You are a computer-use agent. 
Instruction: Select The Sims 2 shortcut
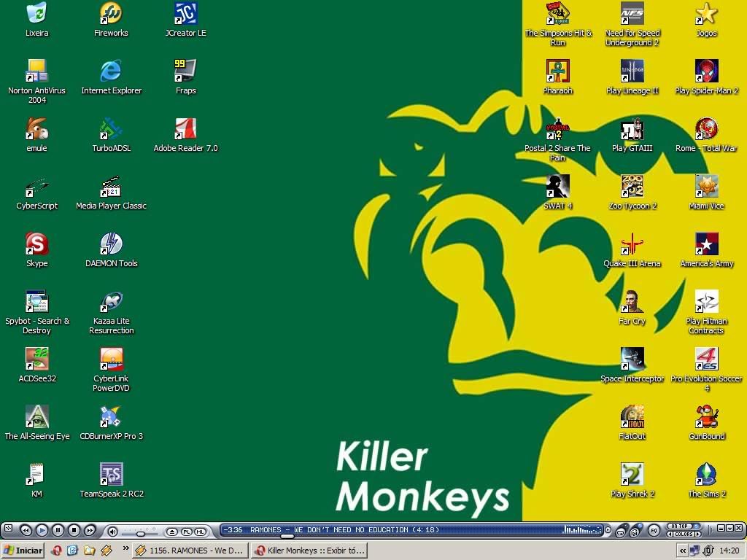[x=706, y=475]
